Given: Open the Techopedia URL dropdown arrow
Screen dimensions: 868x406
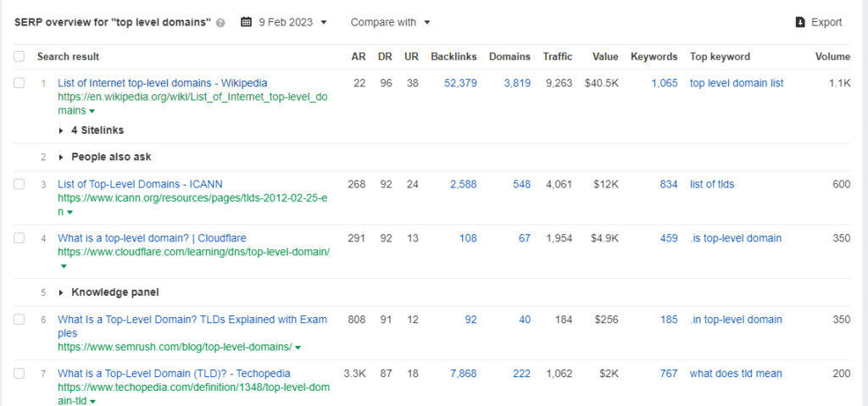Looking at the screenshot, I should 92,402.
